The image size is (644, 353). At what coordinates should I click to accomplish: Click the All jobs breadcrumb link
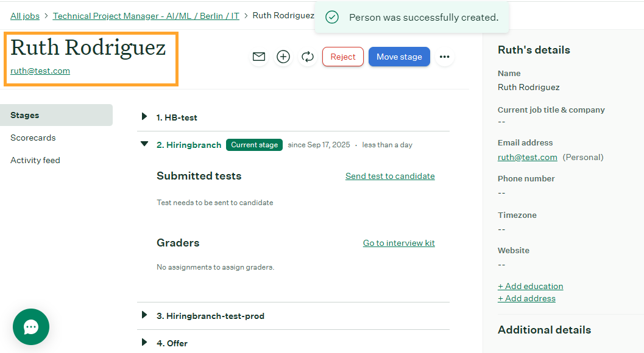click(25, 16)
